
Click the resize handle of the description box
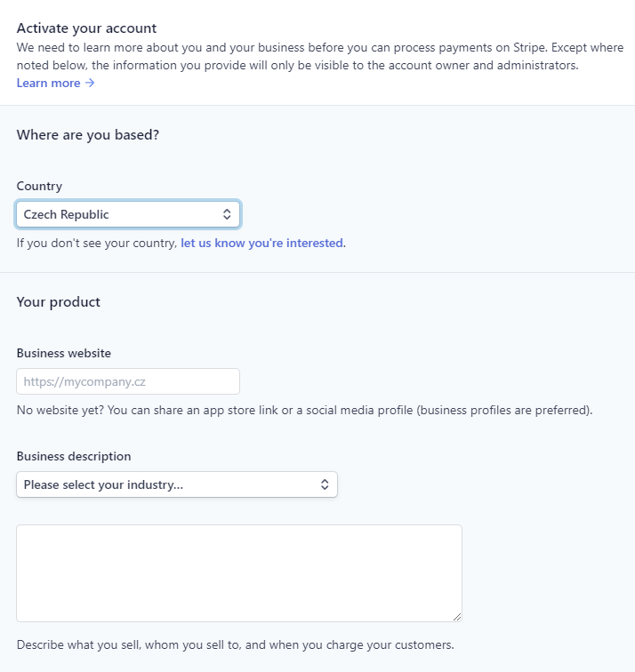click(x=457, y=617)
